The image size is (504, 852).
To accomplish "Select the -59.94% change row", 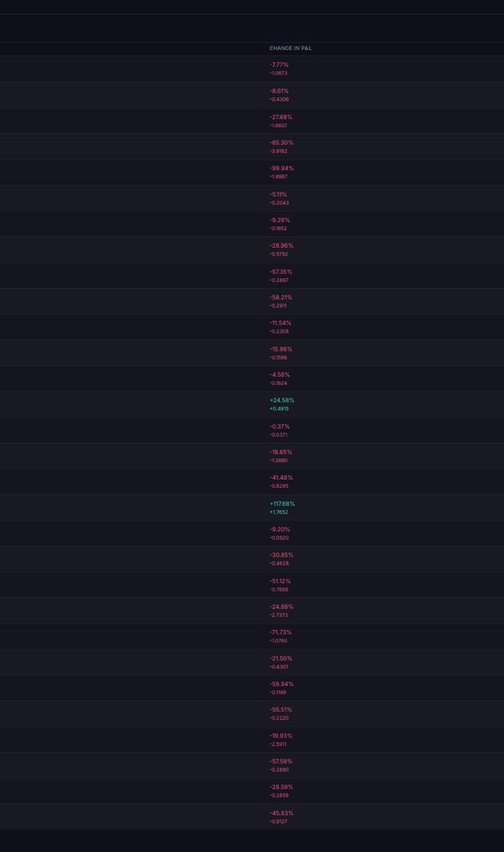I will click(252, 688).
